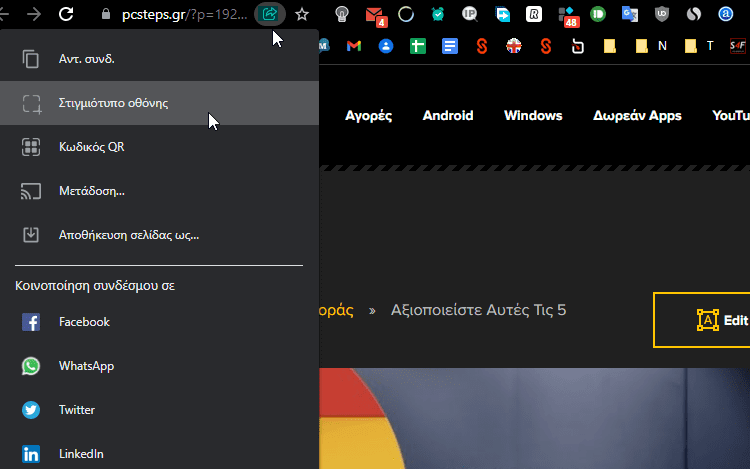Screen dimensions: 750x469
Task: Click the green ID extension icon
Action: [598, 14]
